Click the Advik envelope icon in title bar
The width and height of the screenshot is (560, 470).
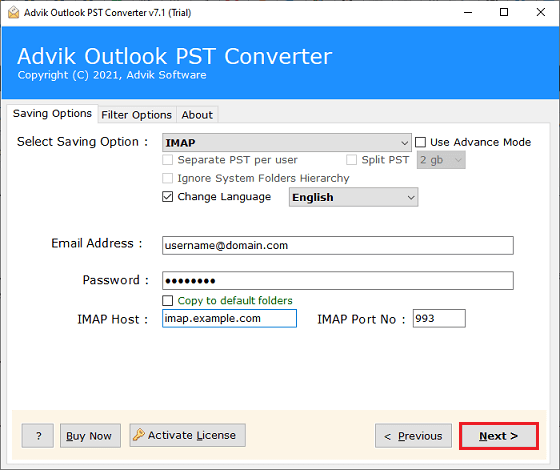pyautogui.click(x=13, y=12)
